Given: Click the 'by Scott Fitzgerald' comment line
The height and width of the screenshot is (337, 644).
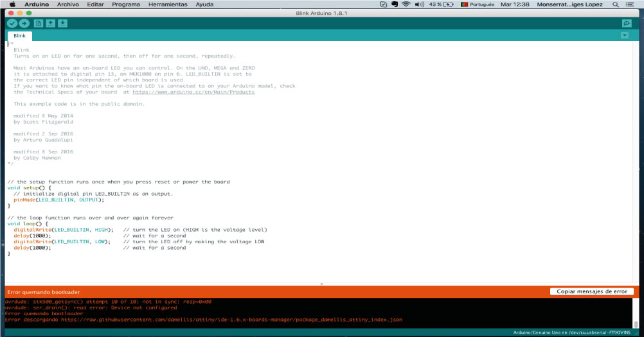Looking at the screenshot, I should point(43,122).
